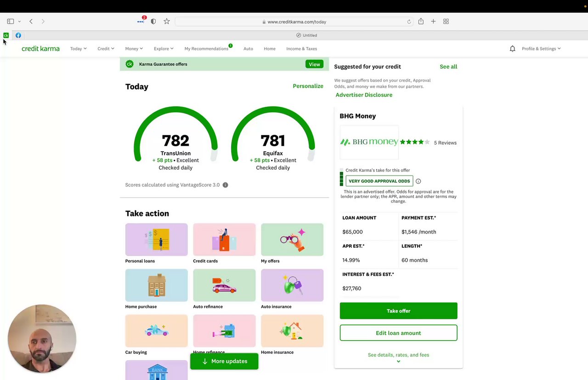Click the Credit Karma logo

(40, 49)
